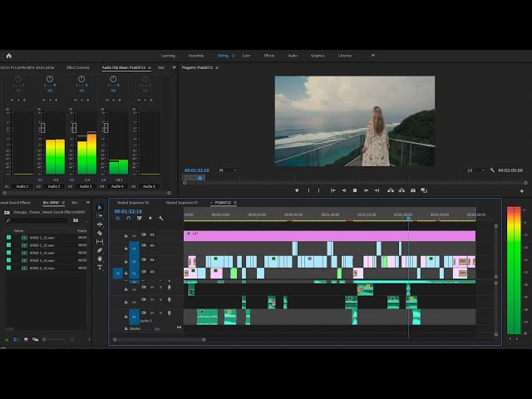532x399 pixels.
Task: Select the Hand tool
Action: click(x=100, y=259)
